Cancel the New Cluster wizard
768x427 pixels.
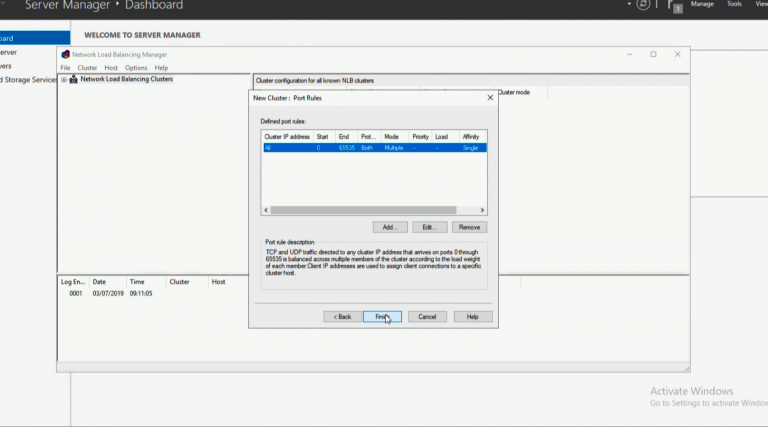point(427,317)
